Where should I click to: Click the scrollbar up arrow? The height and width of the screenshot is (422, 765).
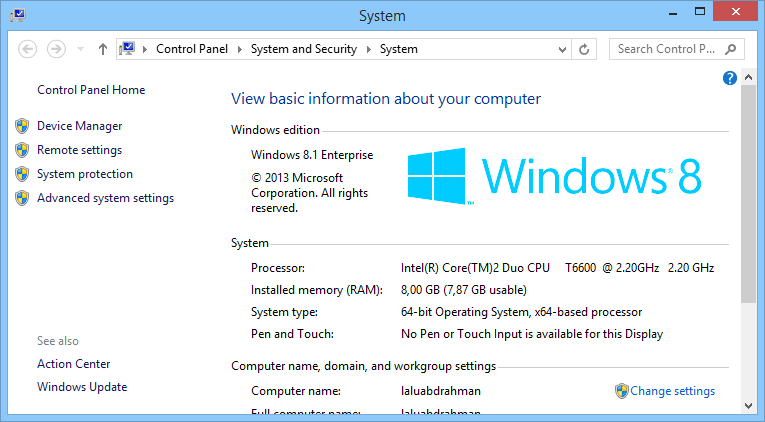748,78
